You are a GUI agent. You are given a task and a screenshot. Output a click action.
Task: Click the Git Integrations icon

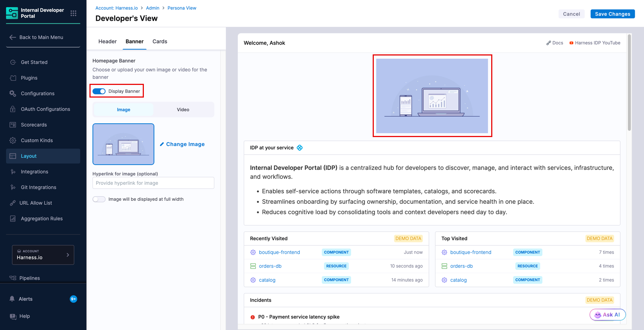(x=13, y=187)
